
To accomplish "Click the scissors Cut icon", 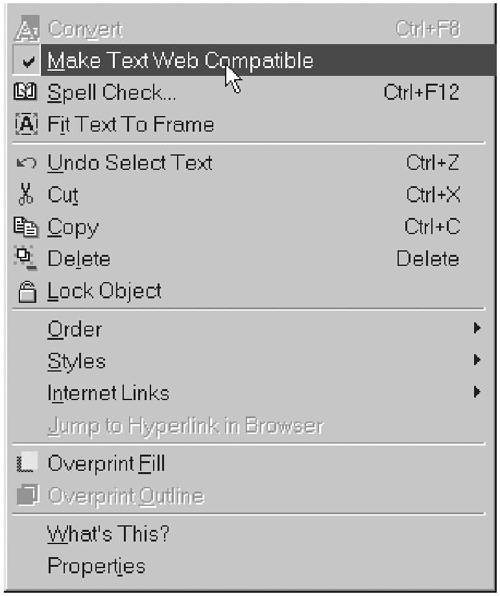I will click(x=26, y=194).
